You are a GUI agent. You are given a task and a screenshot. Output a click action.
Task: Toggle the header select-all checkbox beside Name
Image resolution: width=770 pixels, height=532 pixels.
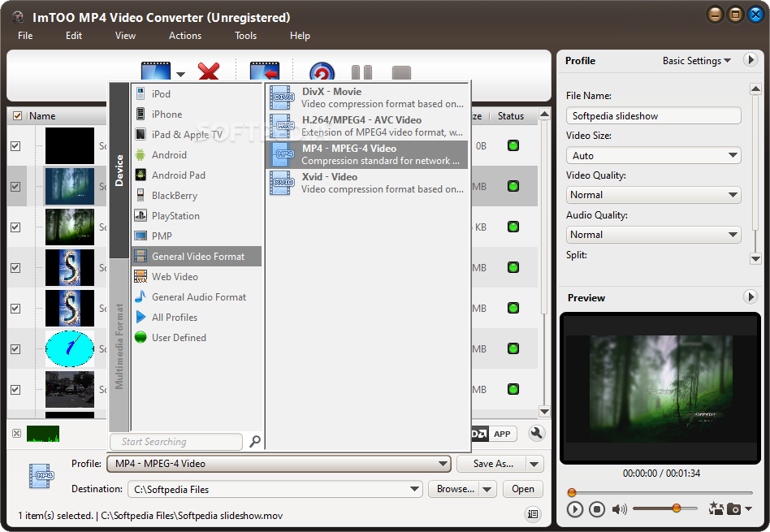(17, 116)
